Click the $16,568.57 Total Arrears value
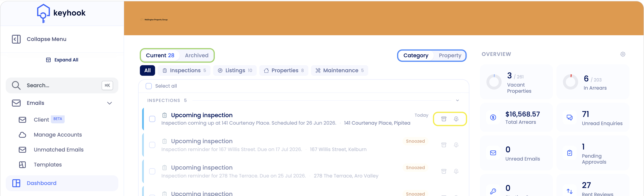This screenshot has width=644, height=196. click(523, 114)
